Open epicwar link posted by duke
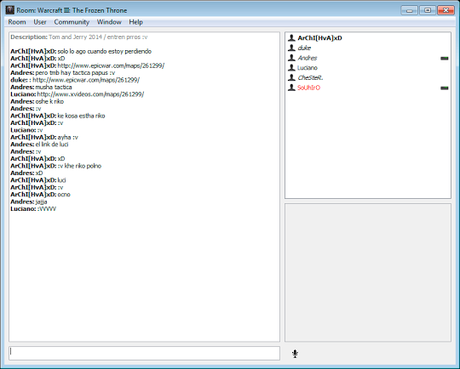Viewport: 460px width, 369px height. pos(86,80)
